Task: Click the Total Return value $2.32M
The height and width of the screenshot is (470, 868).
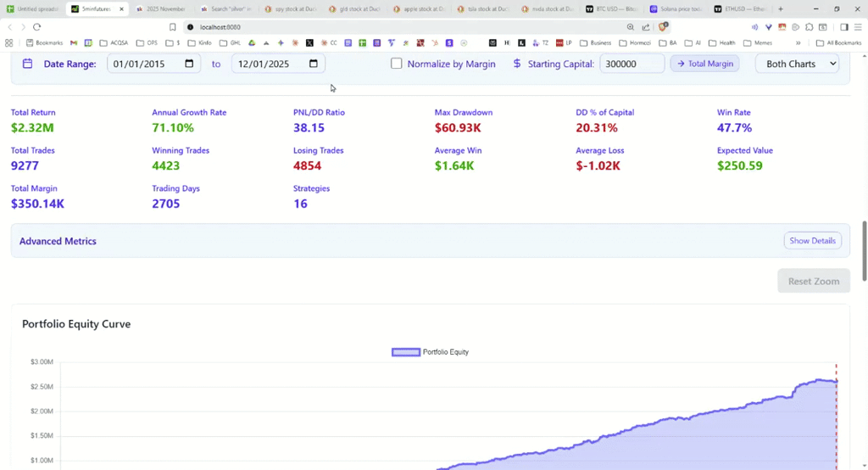Action: pos(32,127)
